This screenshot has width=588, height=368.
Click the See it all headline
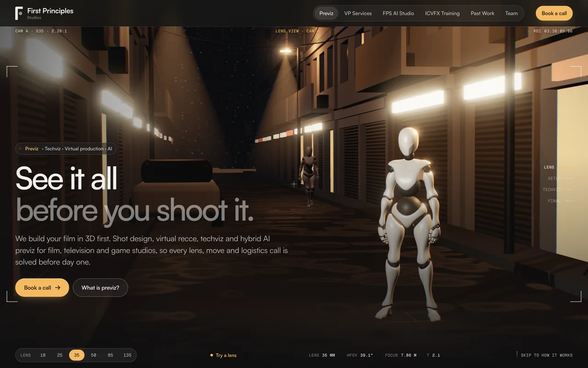tap(66, 178)
